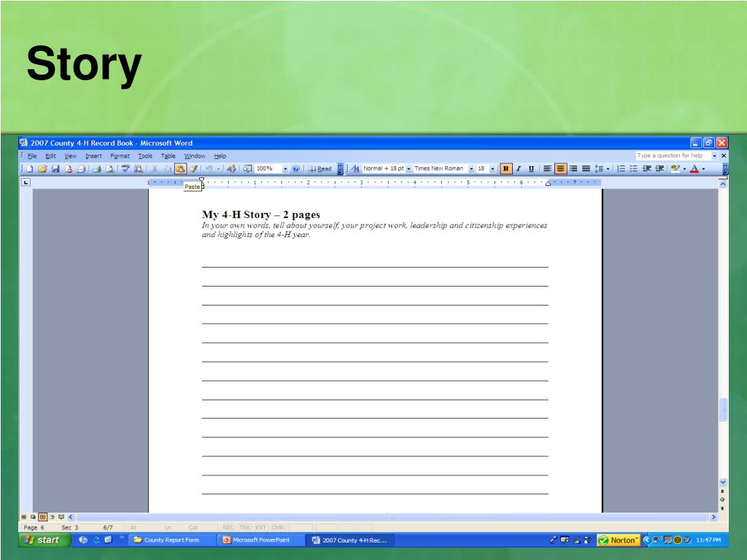Click the Norton tray button
This screenshot has height=560, width=747.
point(618,540)
